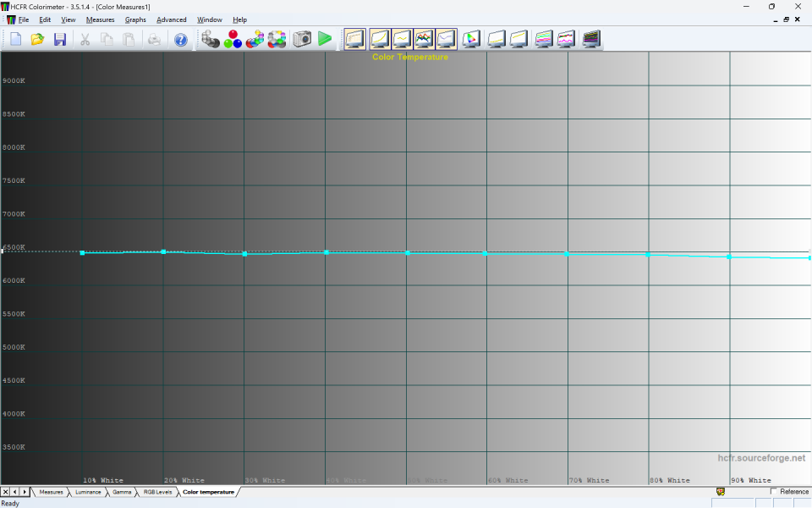Click the tab scroll right arrow button
The image size is (812, 508).
click(x=25, y=492)
